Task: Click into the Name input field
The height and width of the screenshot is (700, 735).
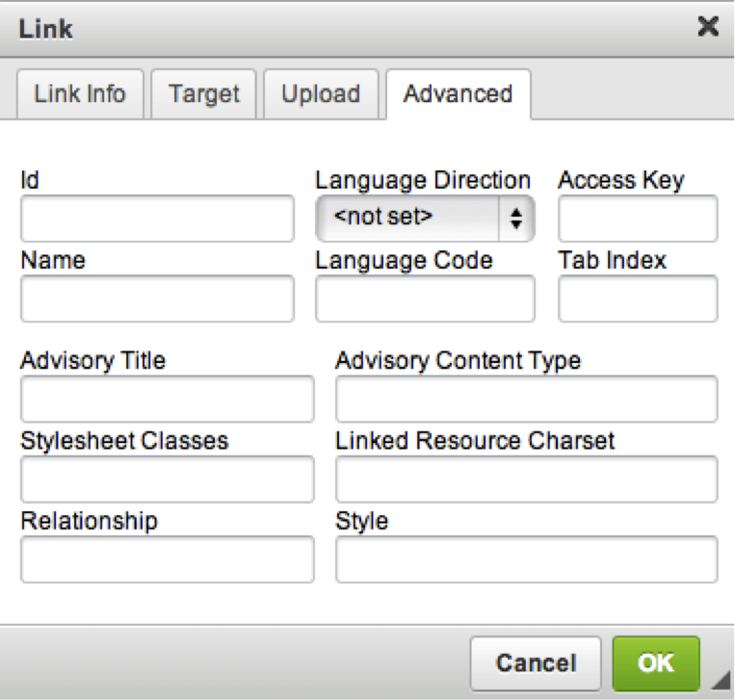Action: tap(158, 298)
